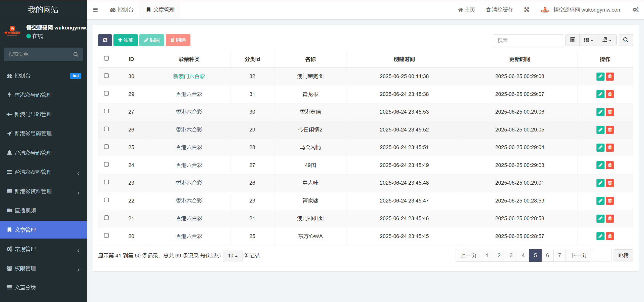Select all rows with header checkbox
644x302 pixels.
106,58
